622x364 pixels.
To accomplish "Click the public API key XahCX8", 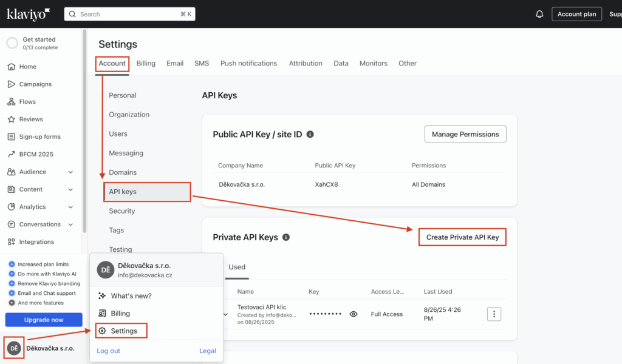I will (326, 184).
